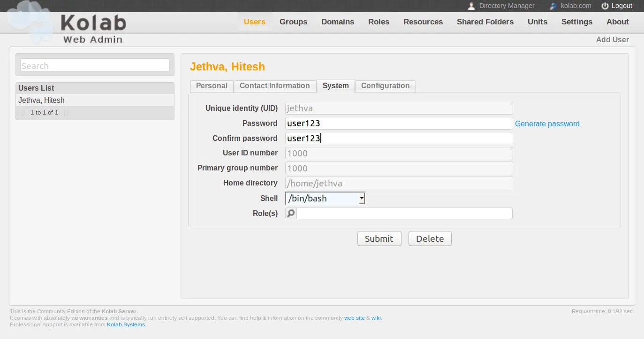Click the Generate password link
Image resolution: width=644 pixels, height=339 pixels.
[547, 124]
